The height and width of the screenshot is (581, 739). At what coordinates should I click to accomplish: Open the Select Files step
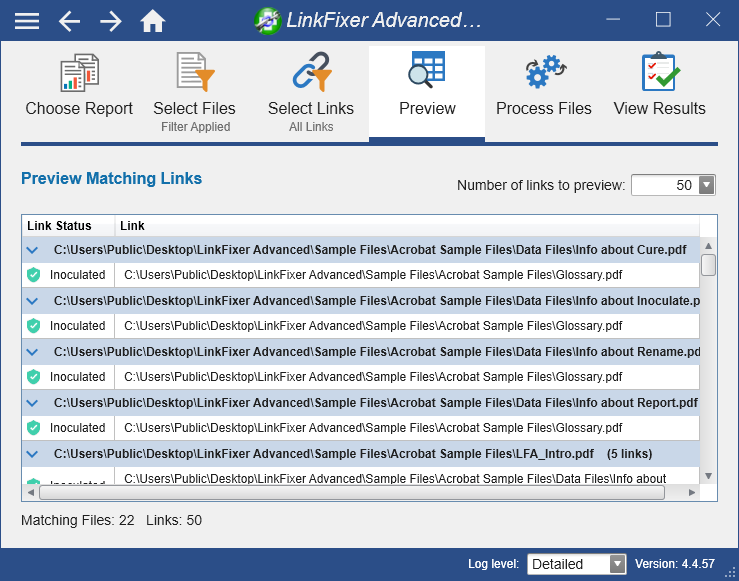click(x=195, y=93)
